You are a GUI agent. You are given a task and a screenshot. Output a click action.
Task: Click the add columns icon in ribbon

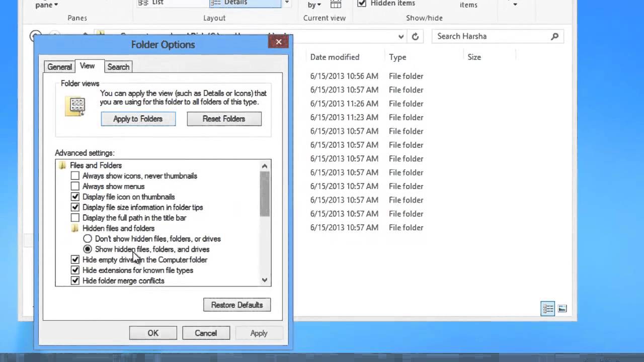(x=336, y=4)
